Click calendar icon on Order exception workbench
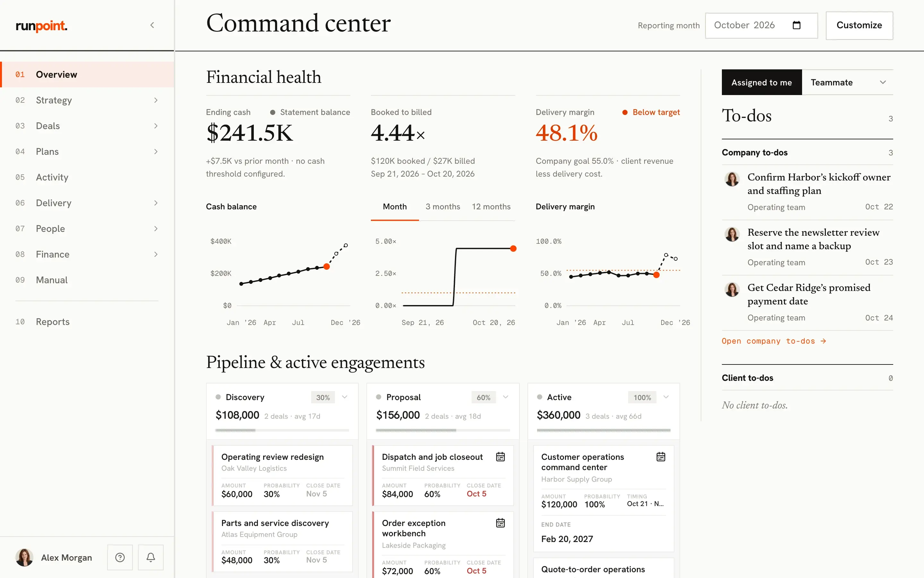The width and height of the screenshot is (924, 578). 500,523
